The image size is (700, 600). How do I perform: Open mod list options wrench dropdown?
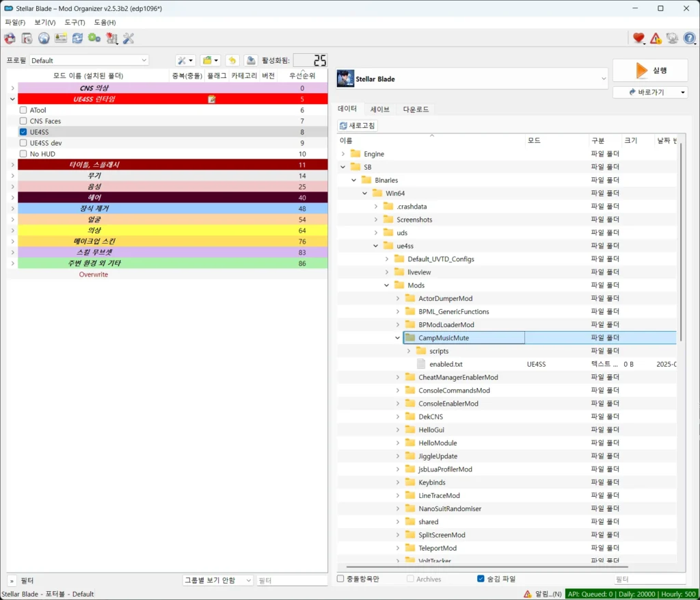[x=185, y=60]
